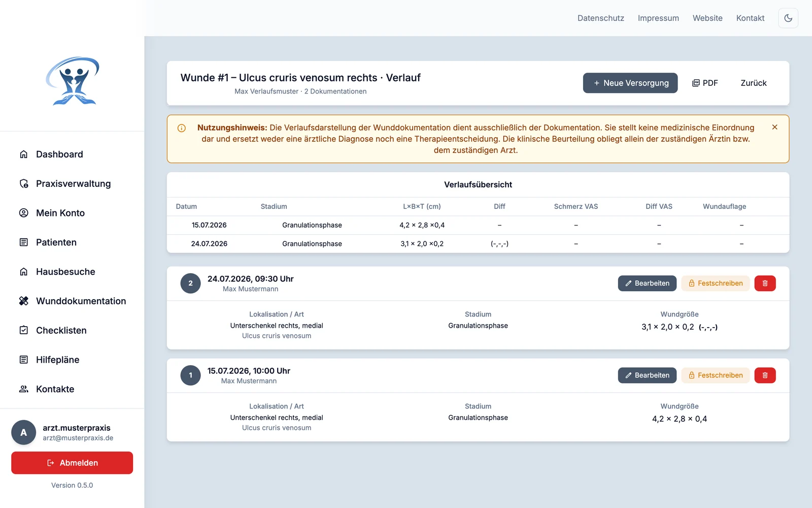Screen dimensions: 812x508
Task: Open Wunddokumentation via bandage icon
Action: click(24, 301)
